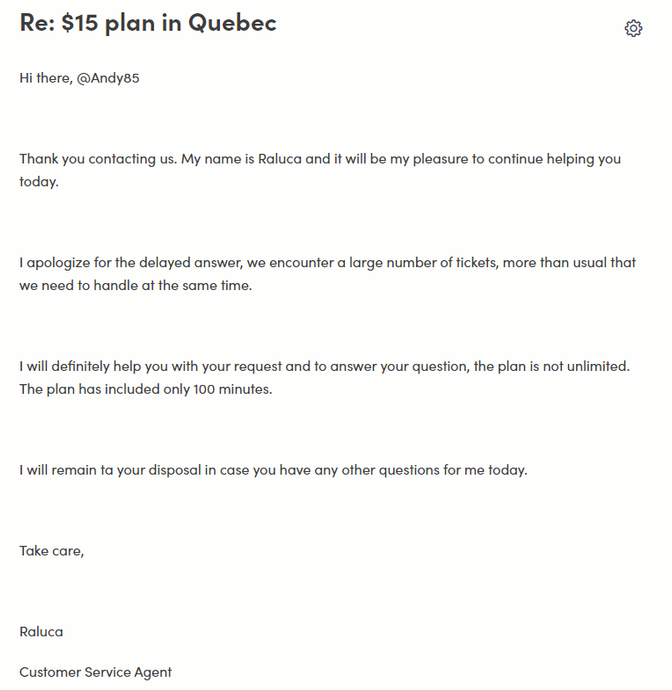The width and height of the screenshot is (672, 690).
Task: Click the "Re: $15 plan in Quebec" title
Action: (x=148, y=22)
